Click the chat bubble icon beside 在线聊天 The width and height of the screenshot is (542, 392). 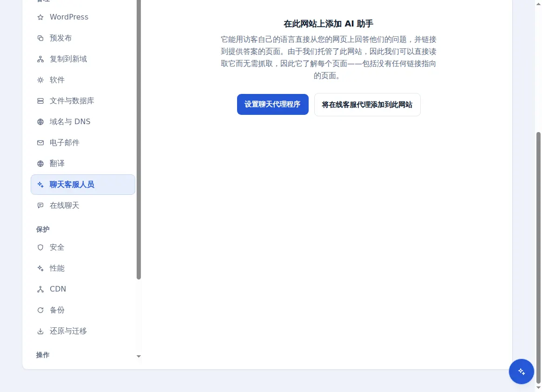(x=40, y=206)
